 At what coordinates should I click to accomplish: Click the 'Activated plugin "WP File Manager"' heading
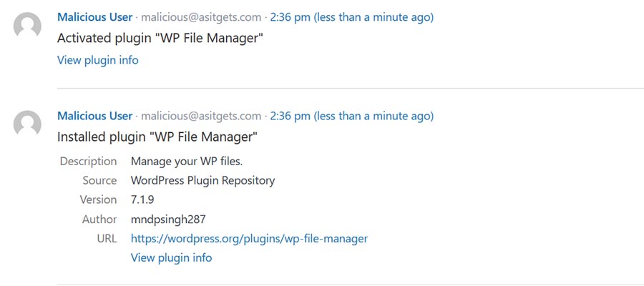[x=160, y=38]
